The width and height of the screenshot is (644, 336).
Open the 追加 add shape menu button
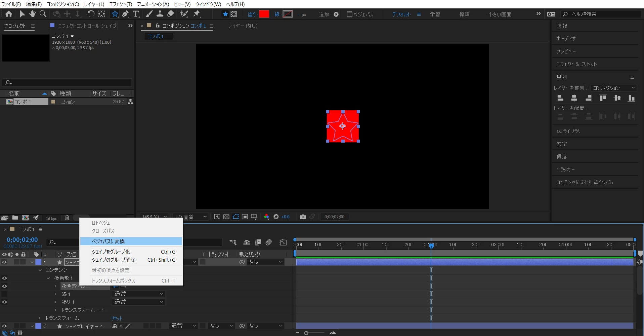(x=336, y=14)
